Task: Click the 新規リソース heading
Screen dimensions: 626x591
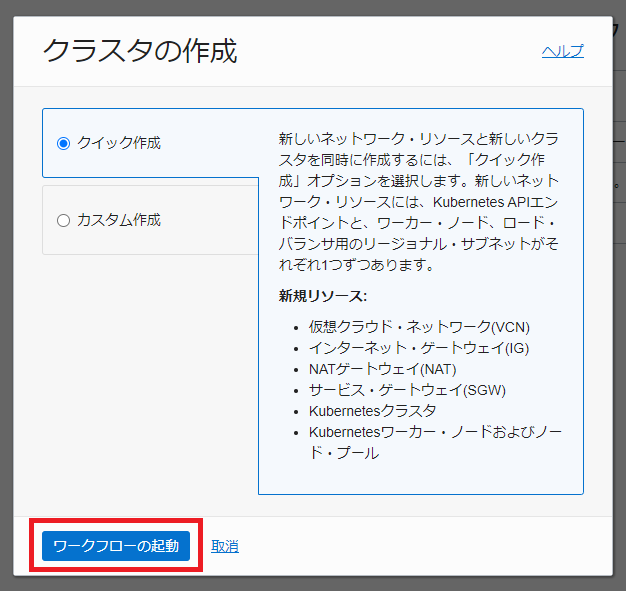Action: (x=323, y=297)
